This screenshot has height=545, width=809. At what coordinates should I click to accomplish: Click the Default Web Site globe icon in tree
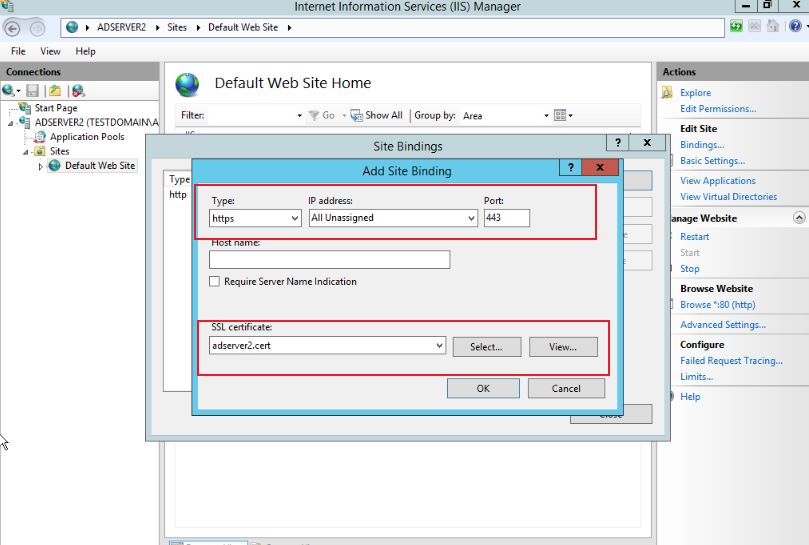click(55, 166)
